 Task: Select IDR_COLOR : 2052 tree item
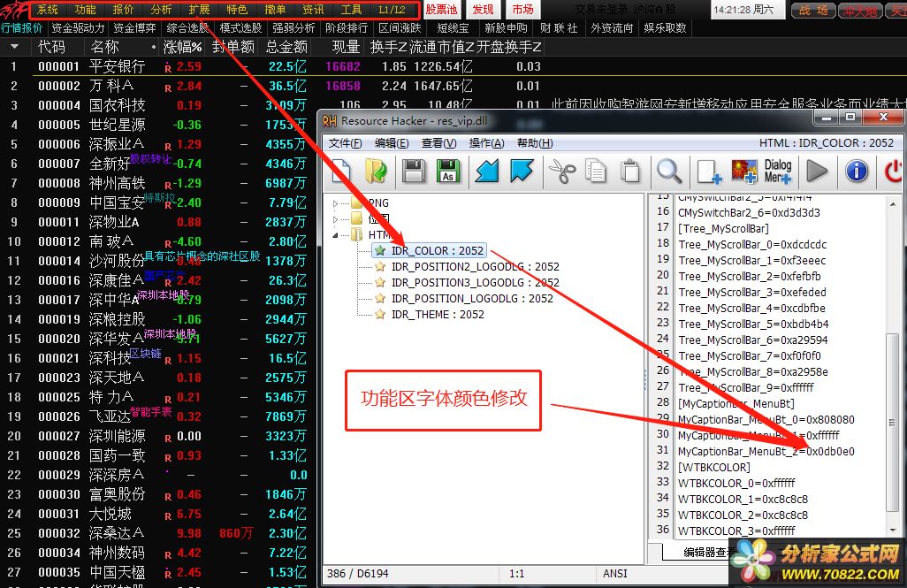click(430, 250)
